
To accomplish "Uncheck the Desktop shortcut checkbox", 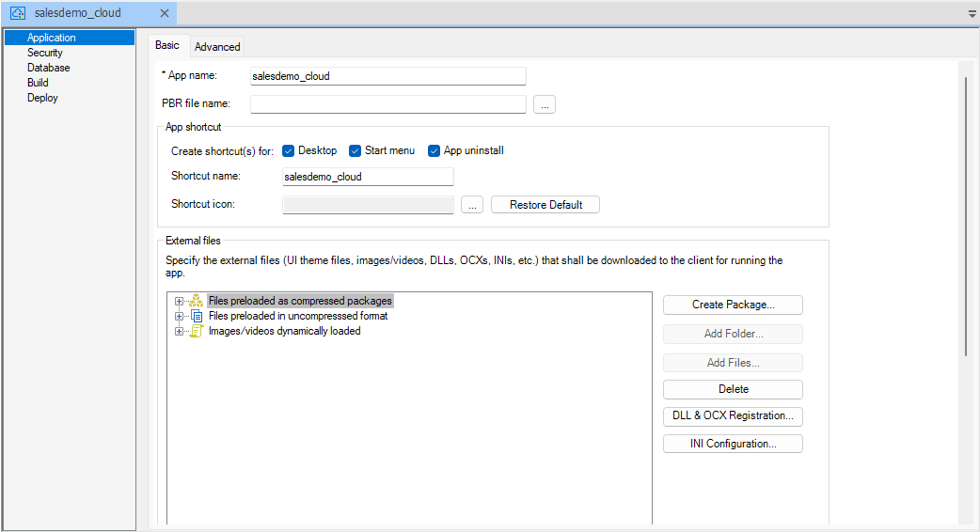I will pyautogui.click(x=290, y=151).
